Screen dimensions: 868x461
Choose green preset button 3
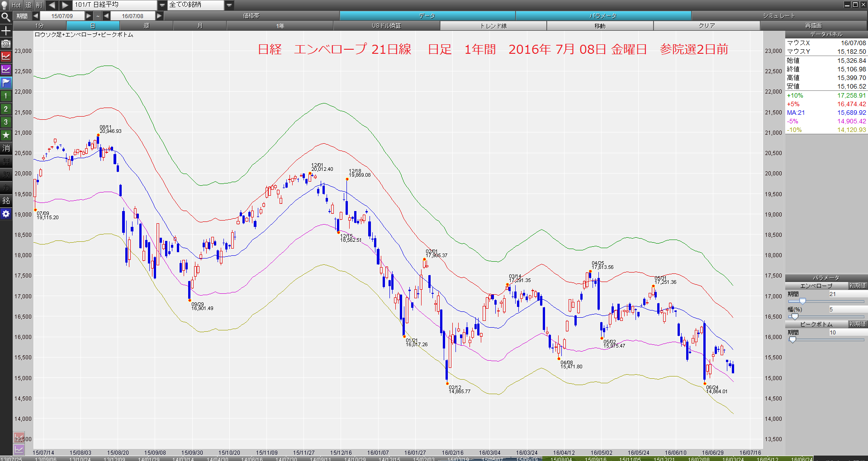click(6, 122)
